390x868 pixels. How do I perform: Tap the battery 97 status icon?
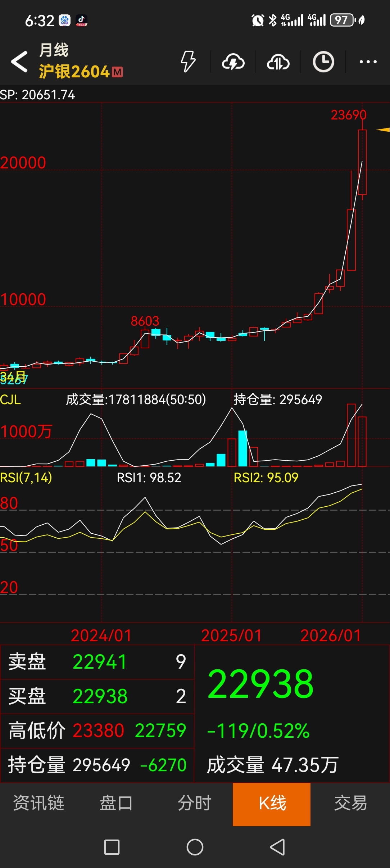pyautogui.click(x=343, y=20)
